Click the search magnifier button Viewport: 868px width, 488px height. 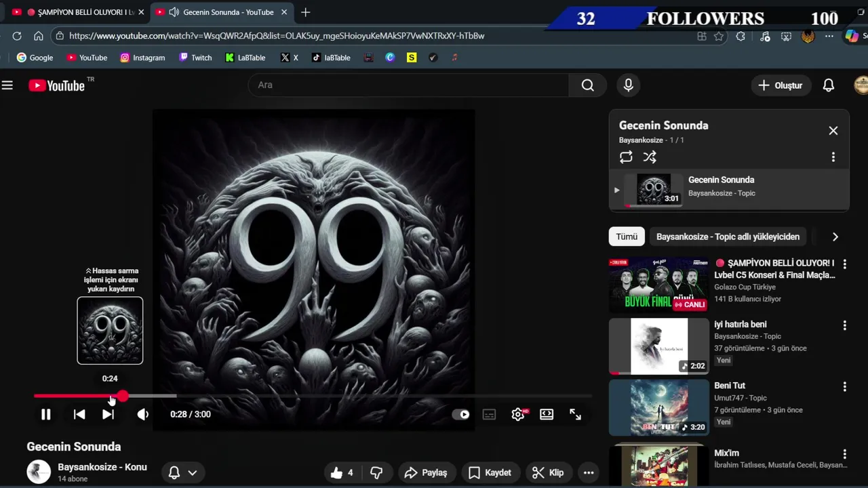(x=587, y=85)
